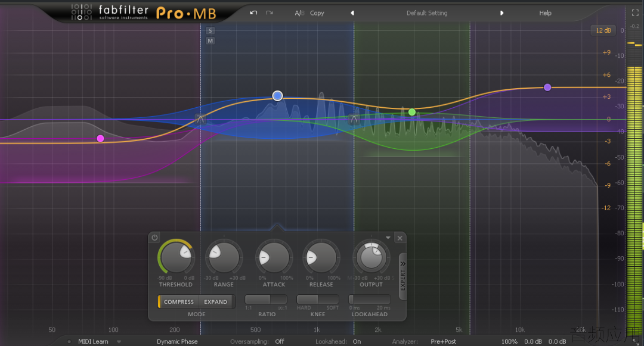Click the crossover slope icon at 250 Hz
644x346 pixels.
click(200, 119)
